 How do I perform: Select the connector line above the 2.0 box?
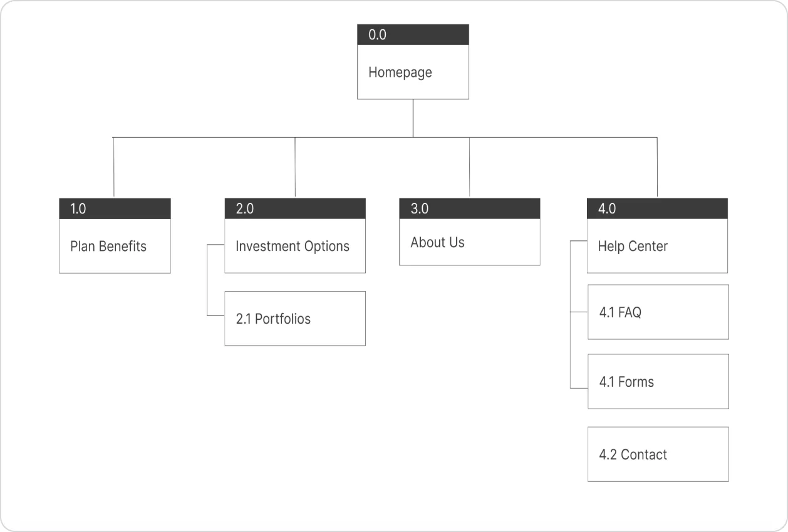295,167
